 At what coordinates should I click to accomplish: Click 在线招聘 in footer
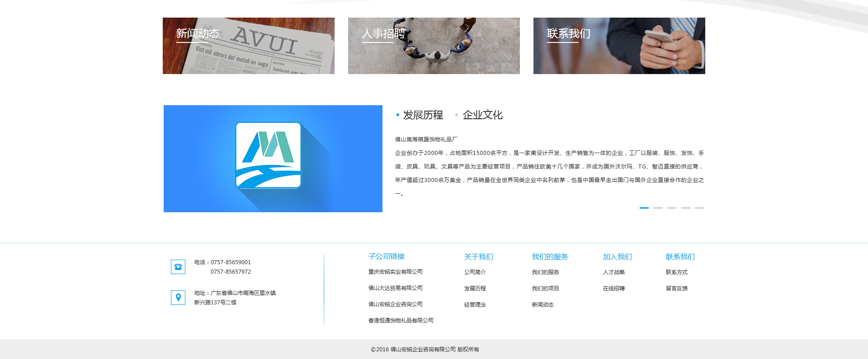click(613, 289)
